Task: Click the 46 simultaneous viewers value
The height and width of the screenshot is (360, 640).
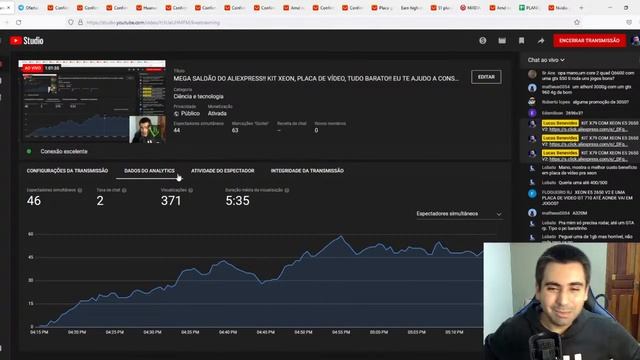Action: click(34, 201)
